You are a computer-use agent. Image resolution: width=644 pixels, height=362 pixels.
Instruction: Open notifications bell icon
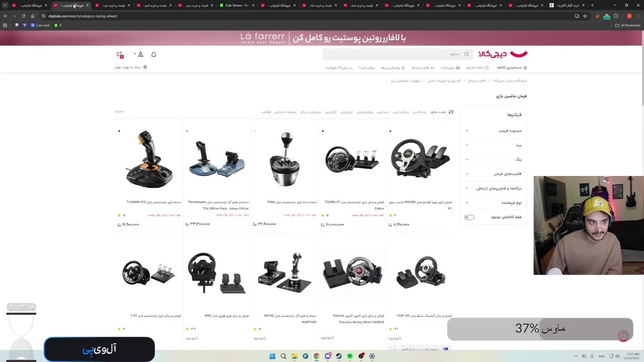point(153,54)
